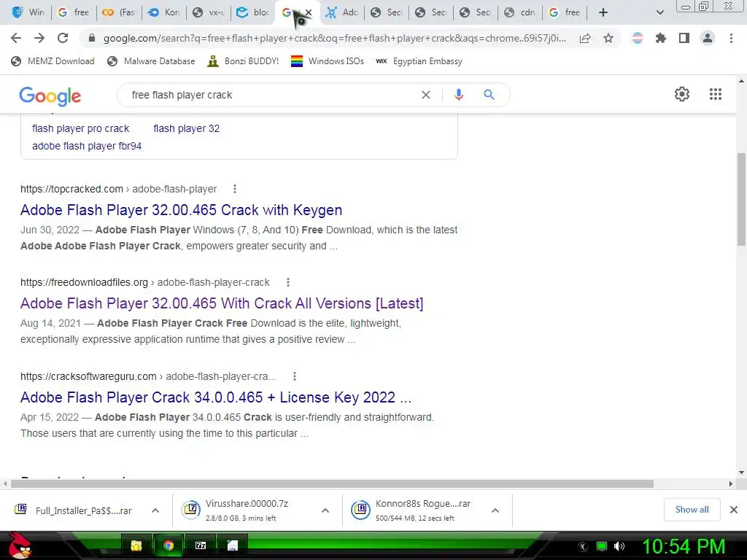Open the Bonzi BUDDY! bookmark
747x560 pixels.
point(243,61)
